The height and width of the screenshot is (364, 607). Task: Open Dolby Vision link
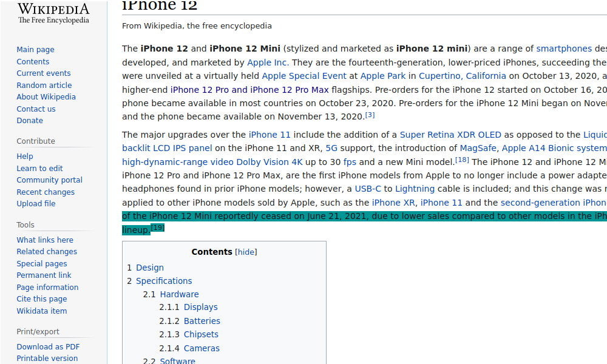262,162
